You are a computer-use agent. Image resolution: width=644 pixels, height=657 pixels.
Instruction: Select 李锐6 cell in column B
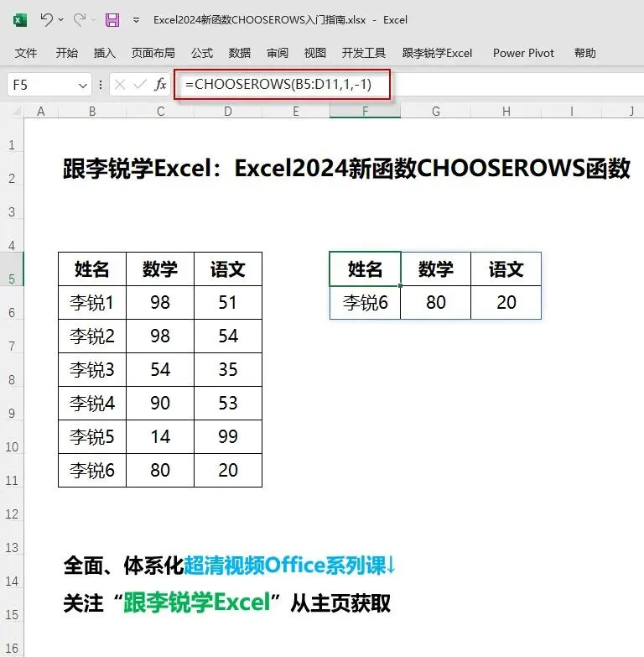tap(92, 470)
